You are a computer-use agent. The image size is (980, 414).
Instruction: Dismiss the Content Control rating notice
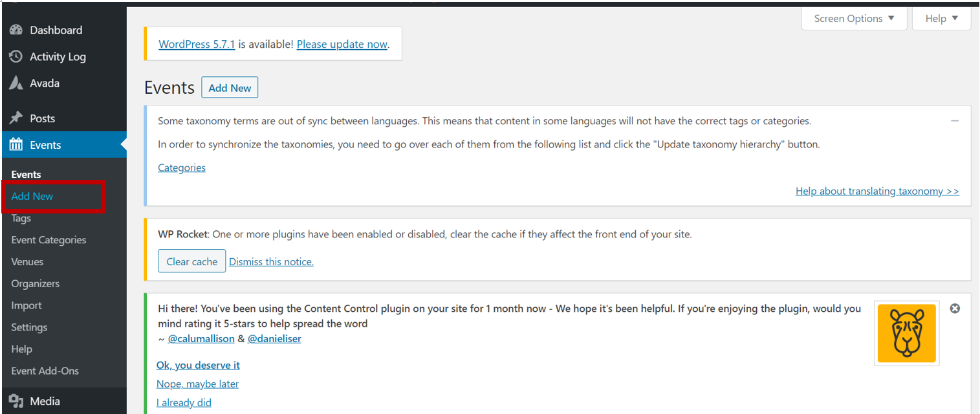(955, 309)
